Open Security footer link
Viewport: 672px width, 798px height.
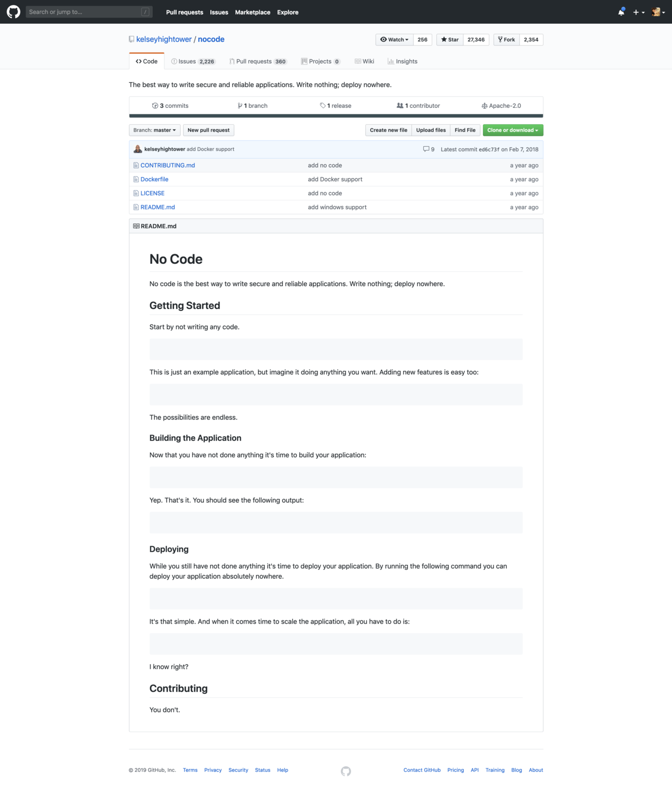[238, 770]
